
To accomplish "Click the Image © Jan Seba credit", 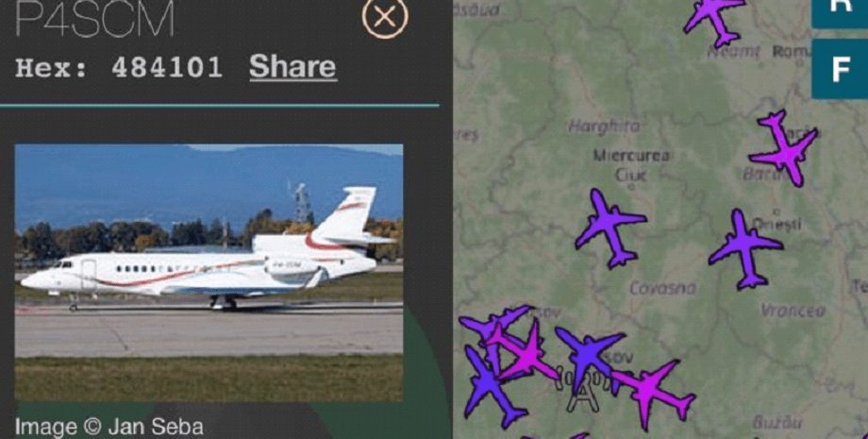I will pos(109,427).
